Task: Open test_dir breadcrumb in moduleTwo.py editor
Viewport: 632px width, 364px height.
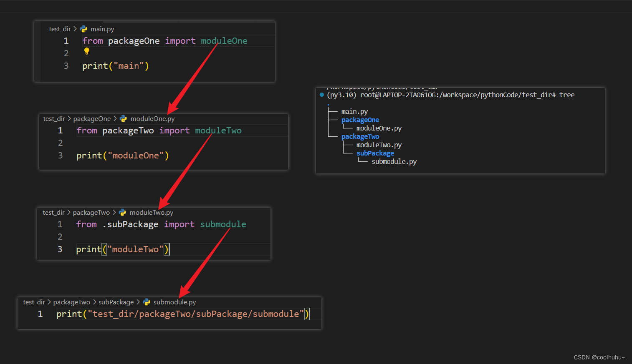Action: point(53,212)
